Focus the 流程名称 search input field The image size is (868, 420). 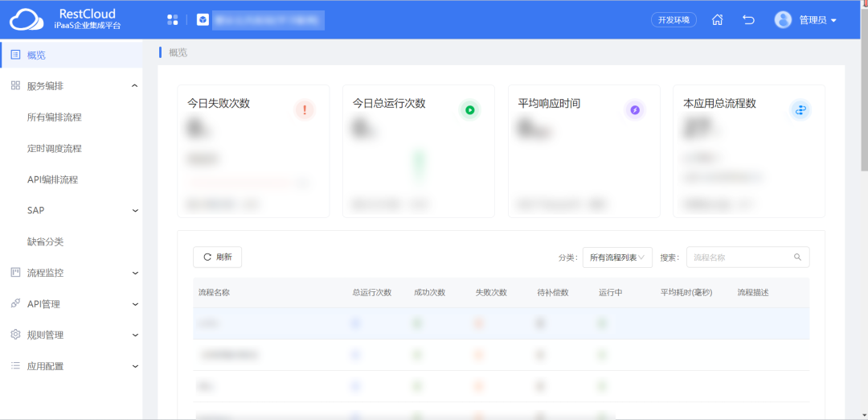click(x=739, y=257)
